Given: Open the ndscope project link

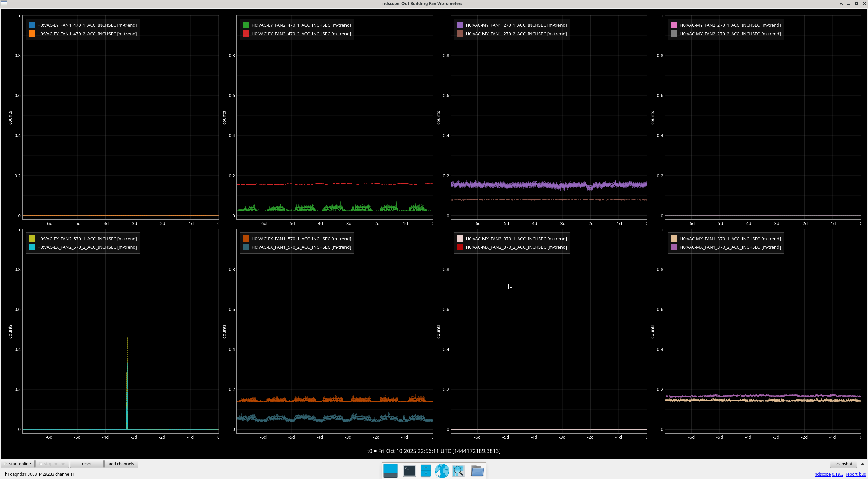Looking at the screenshot, I should coord(822,474).
